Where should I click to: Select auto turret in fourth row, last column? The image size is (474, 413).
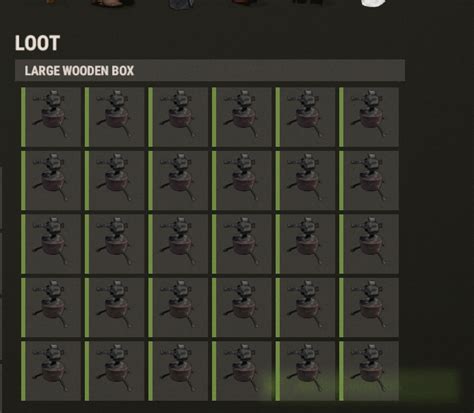[369, 307]
